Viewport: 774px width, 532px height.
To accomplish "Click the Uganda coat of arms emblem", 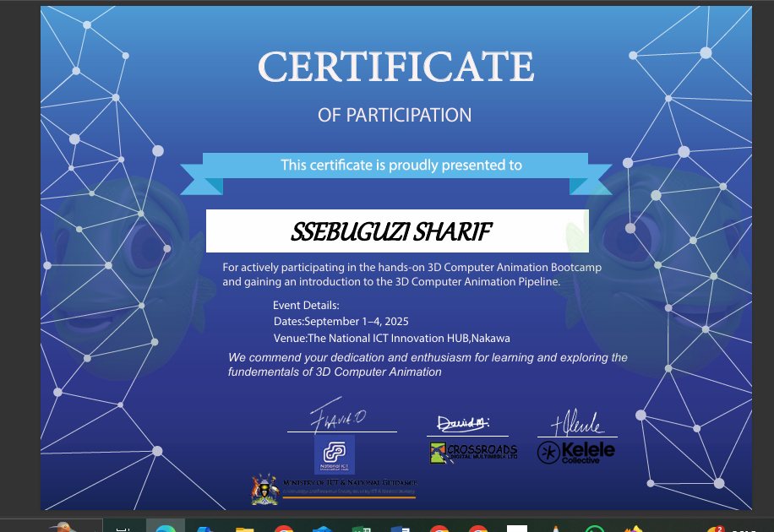I will point(264,489).
